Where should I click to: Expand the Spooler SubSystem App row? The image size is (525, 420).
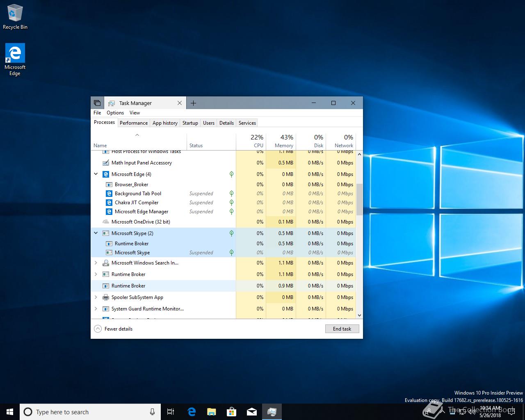pos(96,297)
